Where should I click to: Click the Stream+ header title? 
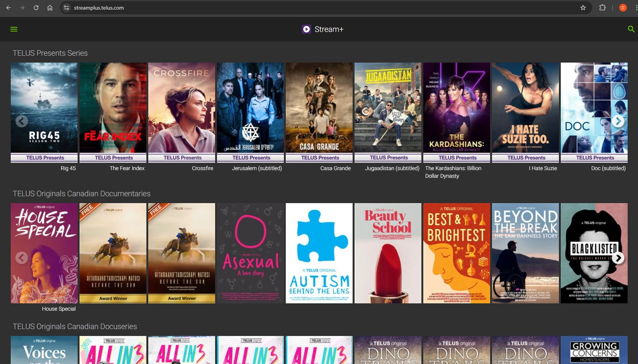coord(329,29)
